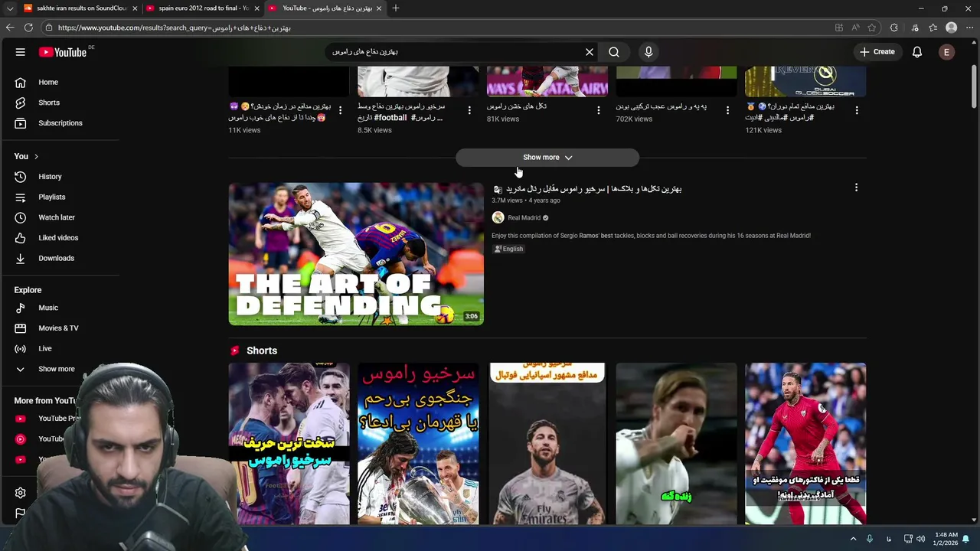This screenshot has width=980, height=551.
Task: Open the notifications bell
Action: click(x=916, y=52)
